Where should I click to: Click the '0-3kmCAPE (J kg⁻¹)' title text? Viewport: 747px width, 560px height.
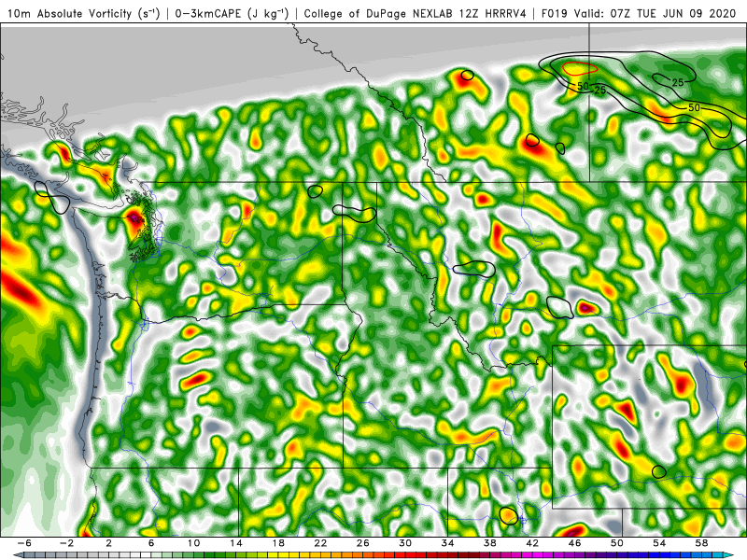point(232,13)
